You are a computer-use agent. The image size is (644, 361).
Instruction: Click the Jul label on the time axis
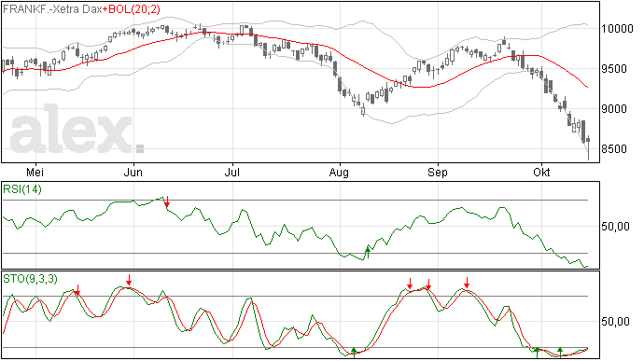pyautogui.click(x=232, y=172)
